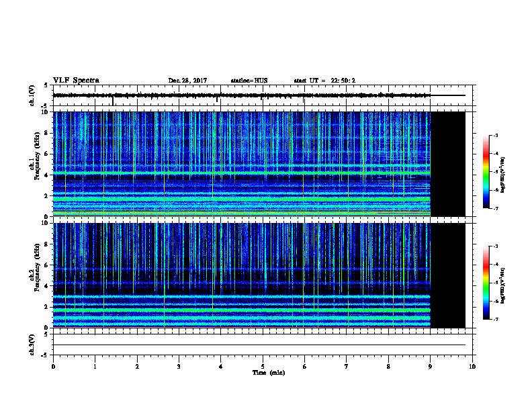Select the ch.1 "Frequency (kHz)" axis label
This screenshot has height=411, width=532.
(37, 156)
